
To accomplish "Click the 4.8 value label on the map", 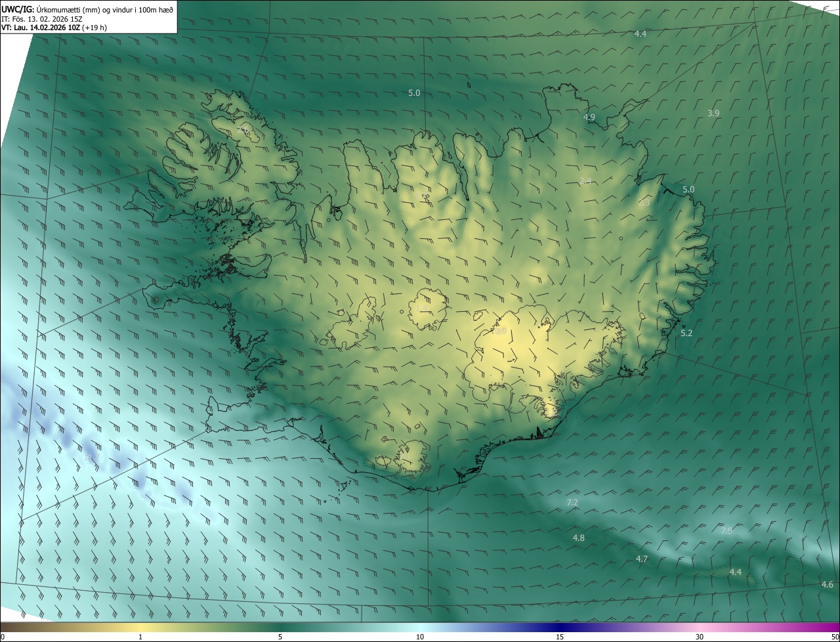I will (x=579, y=538).
